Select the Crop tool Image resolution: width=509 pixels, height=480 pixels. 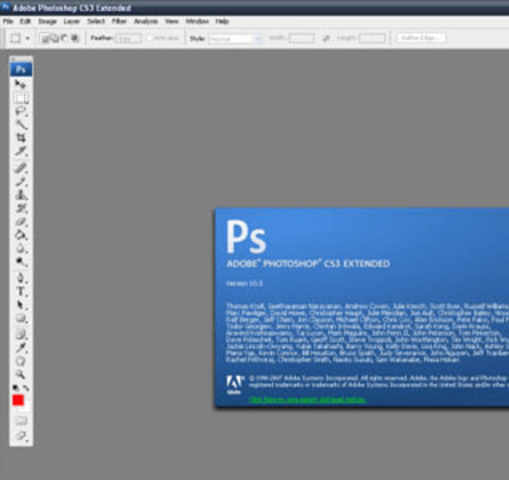[21, 138]
